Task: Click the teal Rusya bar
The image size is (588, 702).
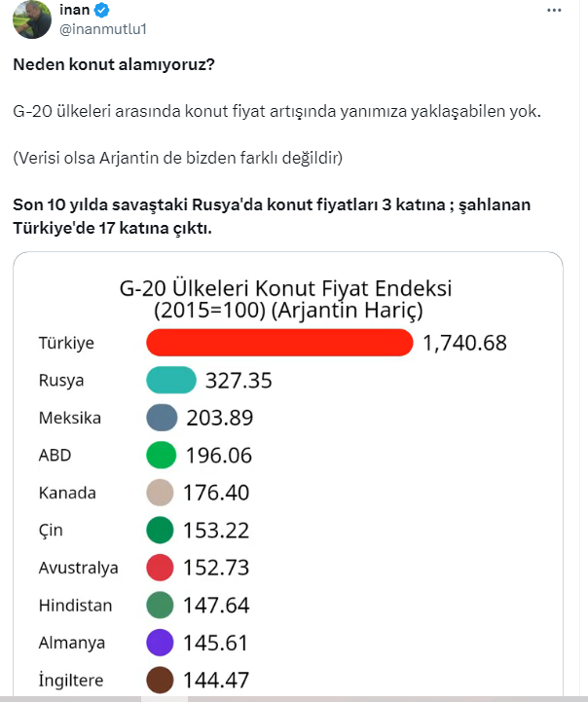Action: coord(170,381)
